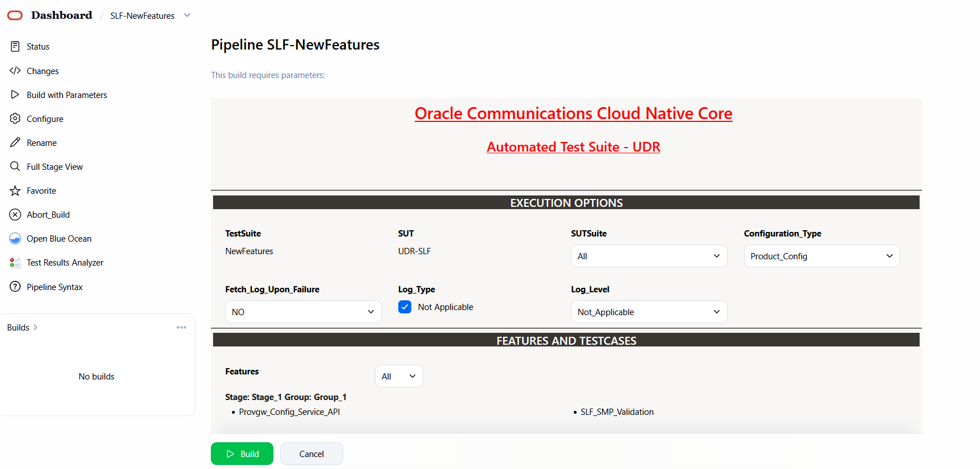This screenshot has height=469, width=980.
Task: Click the Automated Test Suite - UDR heading
Action: point(574,147)
